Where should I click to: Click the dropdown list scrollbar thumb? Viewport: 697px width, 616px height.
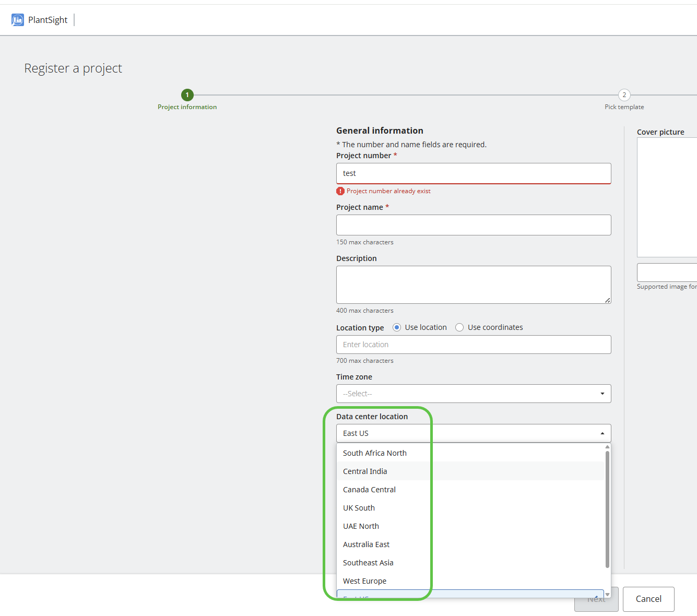[607, 509]
